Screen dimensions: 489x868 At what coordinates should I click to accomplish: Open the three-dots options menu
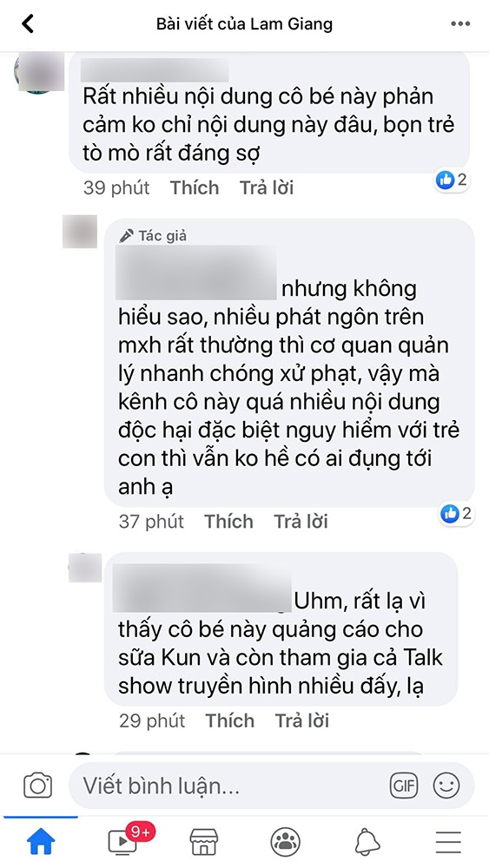460,23
